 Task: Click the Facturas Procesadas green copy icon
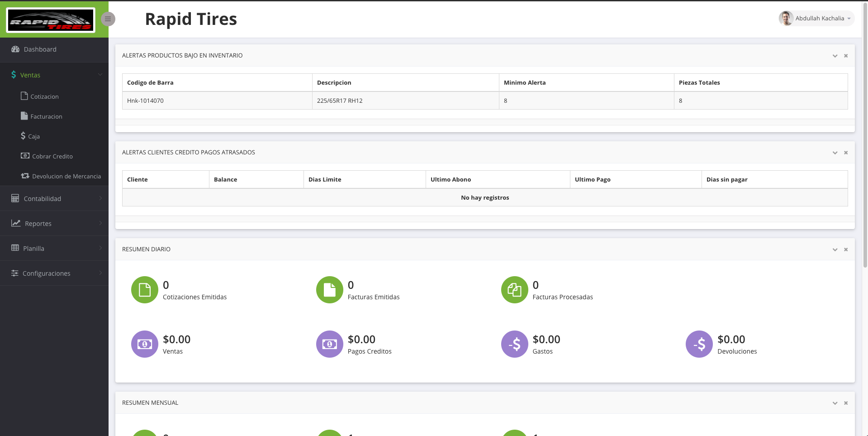click(x=514, y=290)
